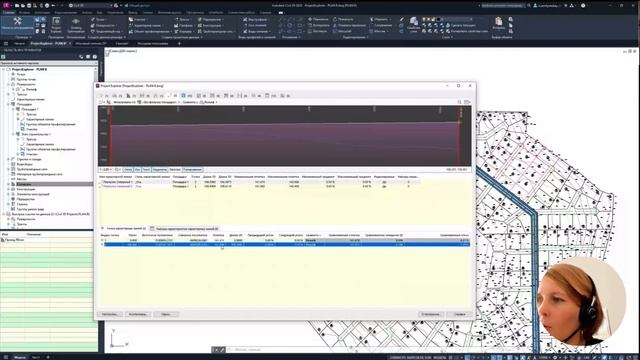Switch to the Модель layout tab

tap(20, 357)
